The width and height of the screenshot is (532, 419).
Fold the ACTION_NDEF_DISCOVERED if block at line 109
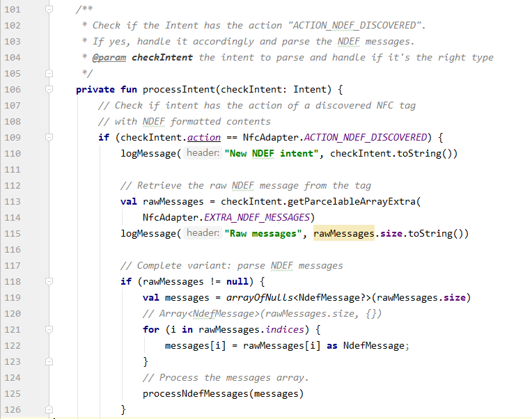click(49, 137)
